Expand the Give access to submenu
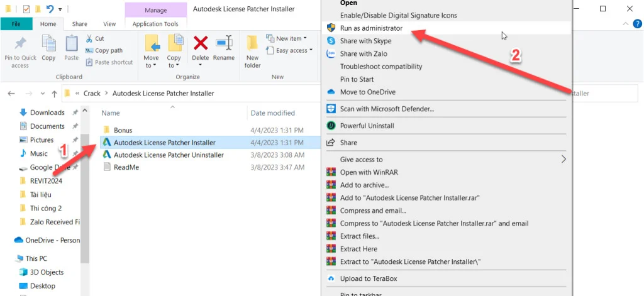This screenshot has height=296, width=644. 446,159
